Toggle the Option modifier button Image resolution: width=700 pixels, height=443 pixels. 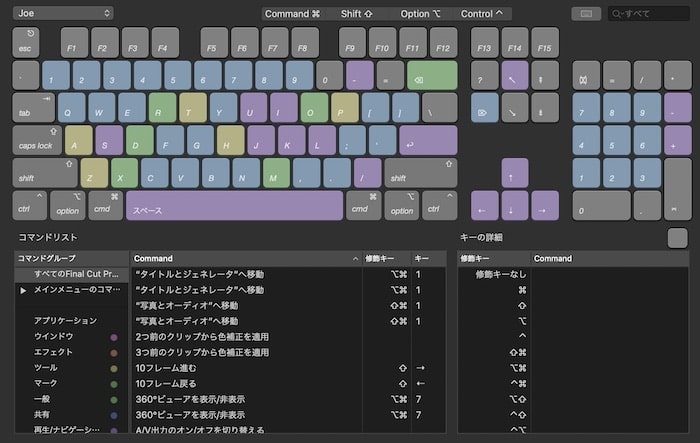pos(420,14)
